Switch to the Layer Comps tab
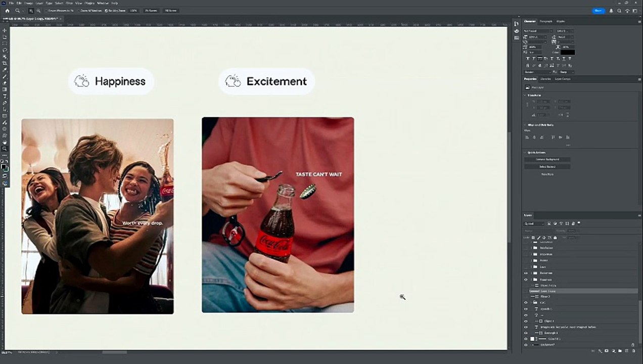 pyautogui.click(x=563, y=79)
